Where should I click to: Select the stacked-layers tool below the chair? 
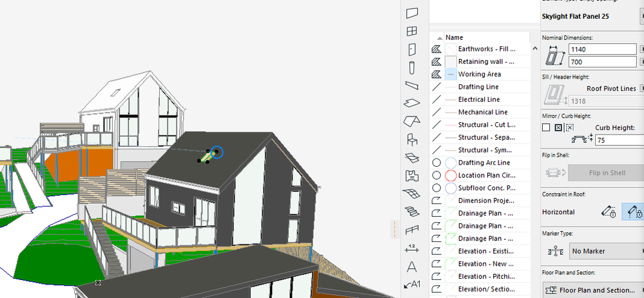click(412, 158)
